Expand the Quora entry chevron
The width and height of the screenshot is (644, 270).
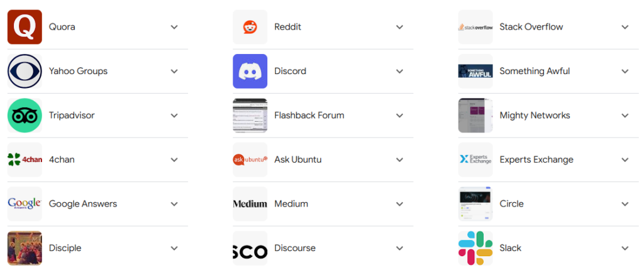click(x=174, y=27)
